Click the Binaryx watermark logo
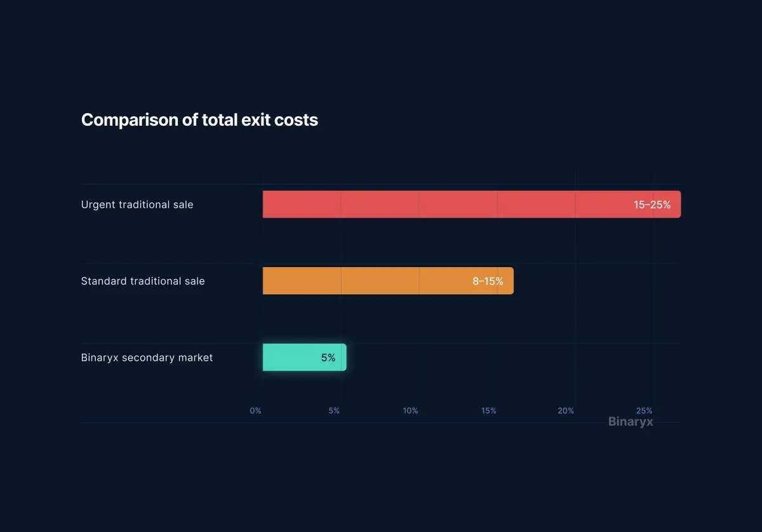Viewport: 762px width, 532px height. tap(630, 422)
